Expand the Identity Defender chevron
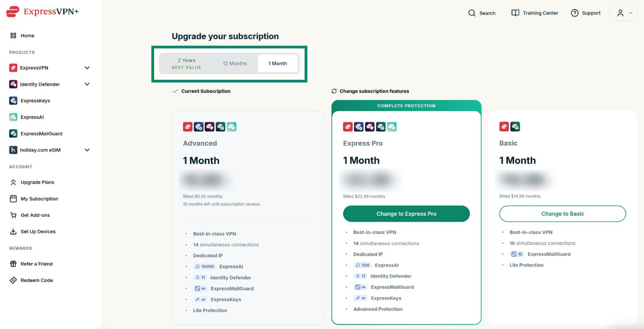The height and width of the screenshot is (329, 644). pos(87,84)
